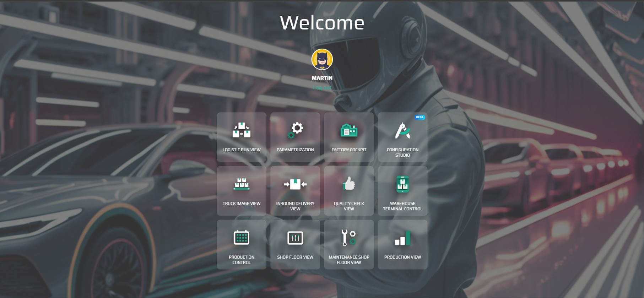Image resolution: width=644 pixels, height=298 pixels.
Task: Click the SHOP FLOOR VIEW label
Action: point(295,257)
